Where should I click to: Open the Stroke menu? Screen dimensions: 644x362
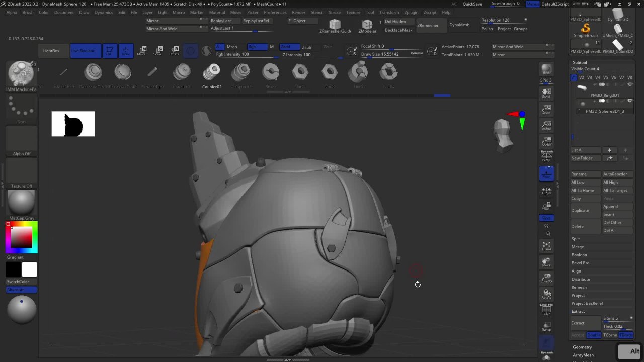[x=335, y=12]
